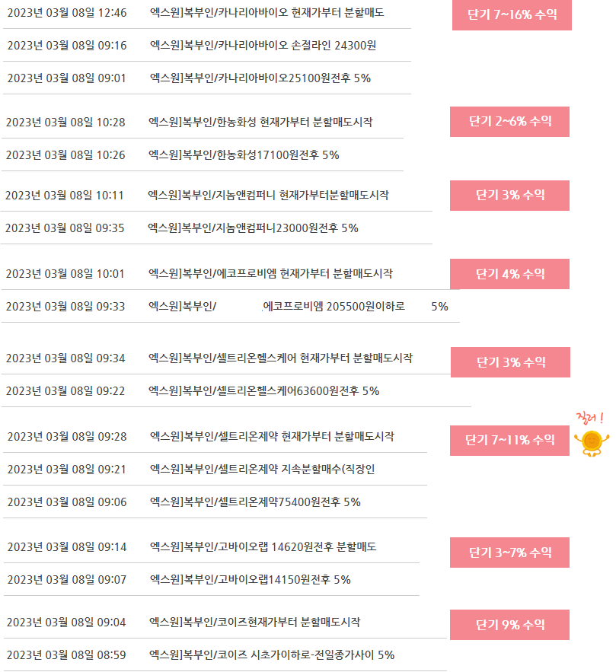Open 셀트리온제약 지속분할매수 message

click(263, 470)
